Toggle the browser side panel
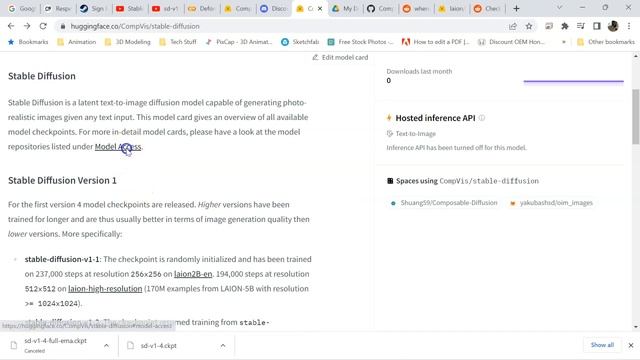The image size is (640, 360). [597, 26]
